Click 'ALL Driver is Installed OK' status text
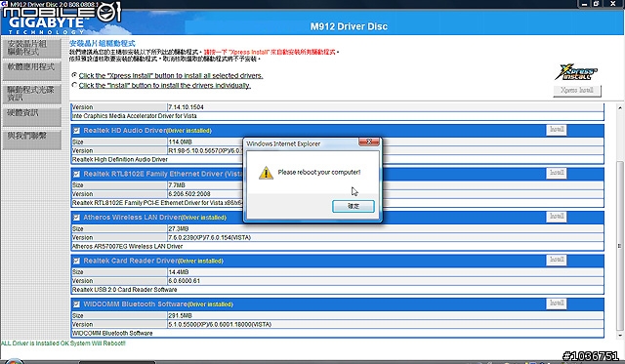This screenshot has height=364, width=625. pyautogui.click(x=63, y=344)
